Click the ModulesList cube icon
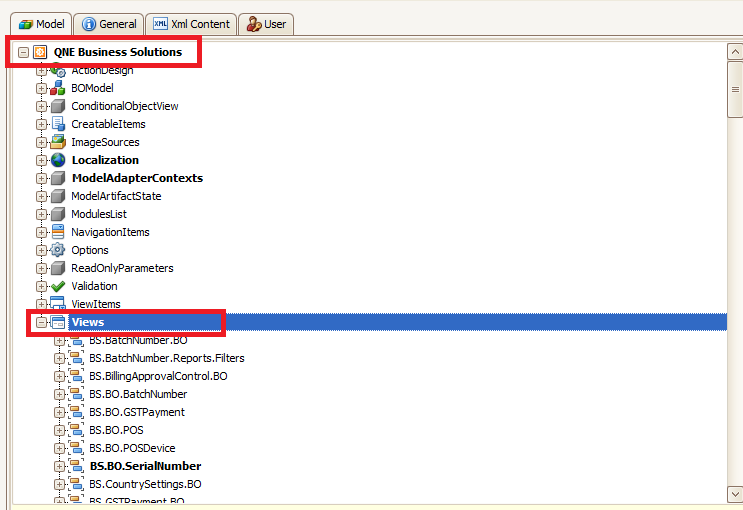This screenshot has height=510, width=743. pyautogui.click(x=58, y=214)
